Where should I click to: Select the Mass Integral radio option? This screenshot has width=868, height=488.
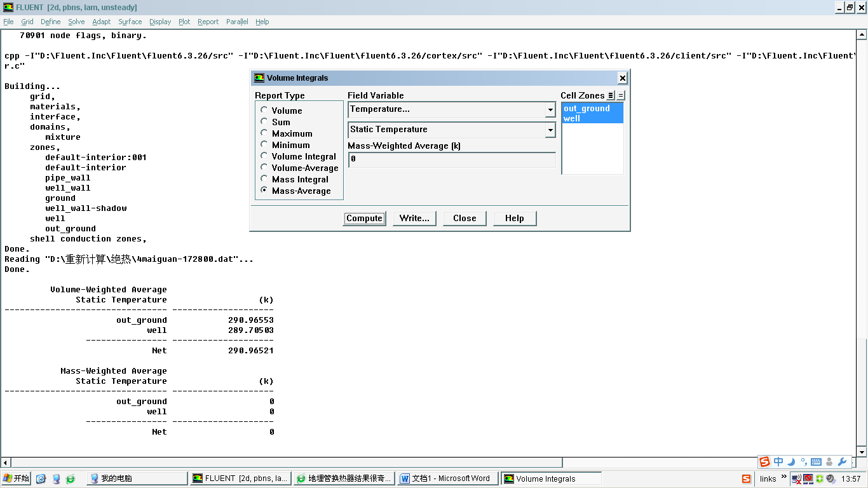(x=264, y=179)
